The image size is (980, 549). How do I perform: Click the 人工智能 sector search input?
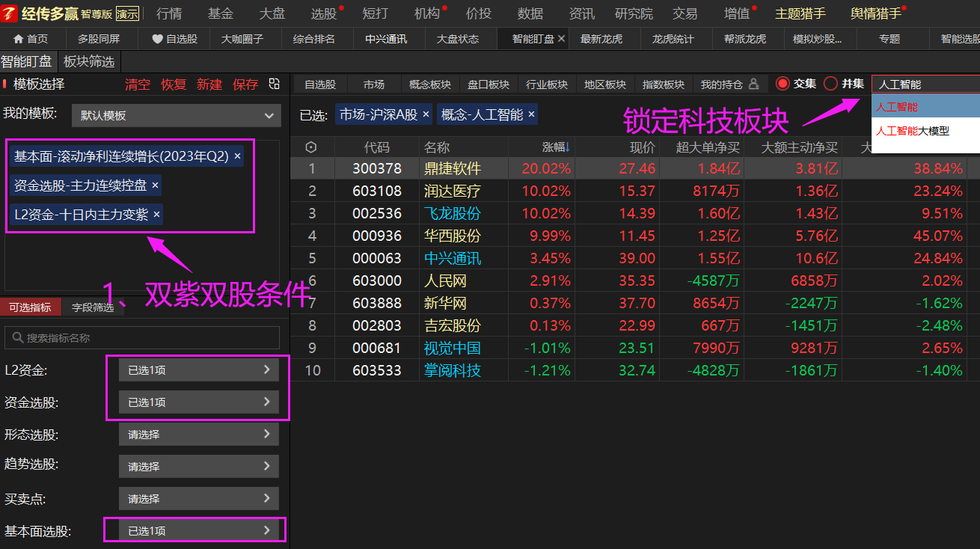926,85
